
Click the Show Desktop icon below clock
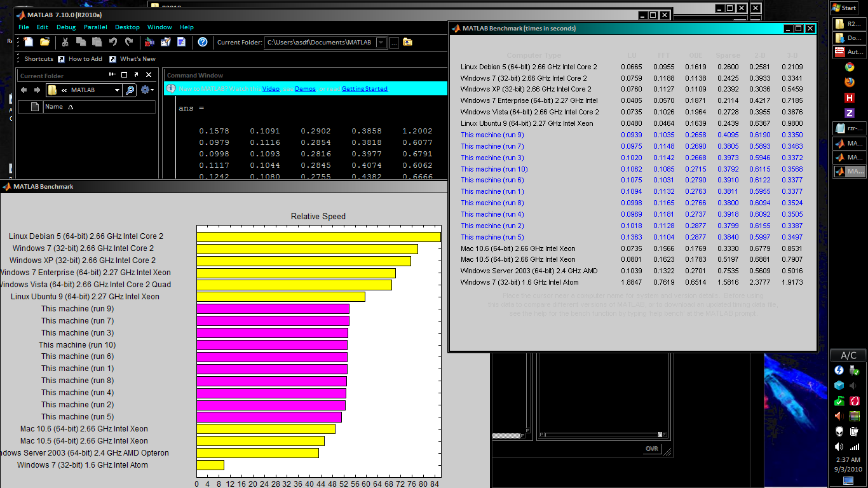point(848,480)
